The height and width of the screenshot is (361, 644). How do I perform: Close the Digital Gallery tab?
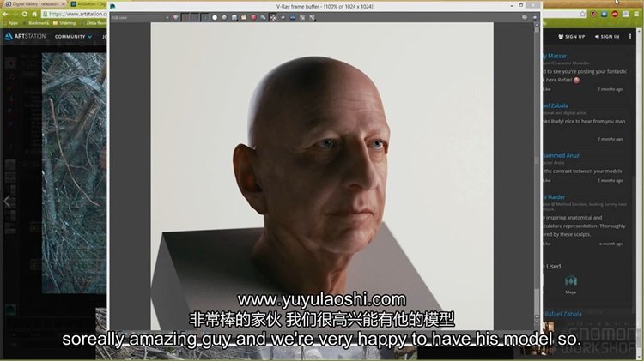point(64,4)
